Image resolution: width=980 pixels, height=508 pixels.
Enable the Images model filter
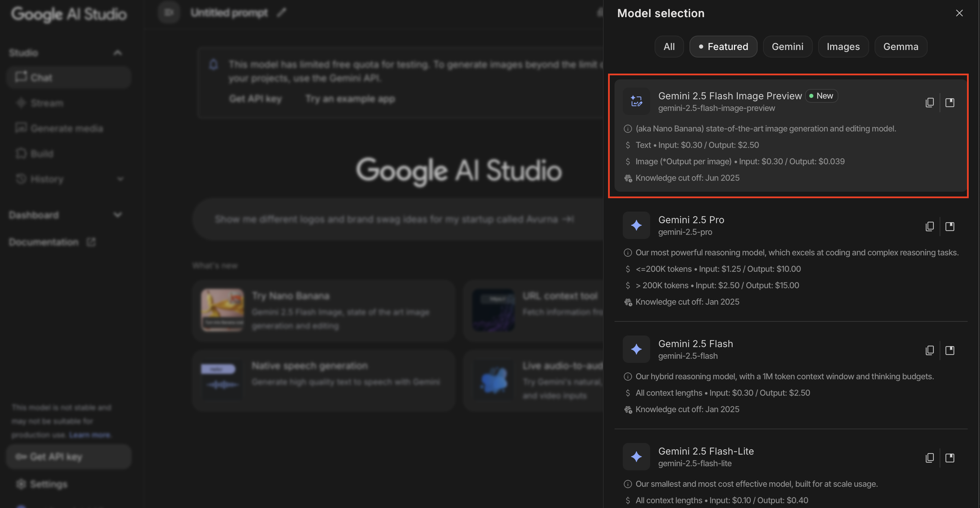[843, 46]
